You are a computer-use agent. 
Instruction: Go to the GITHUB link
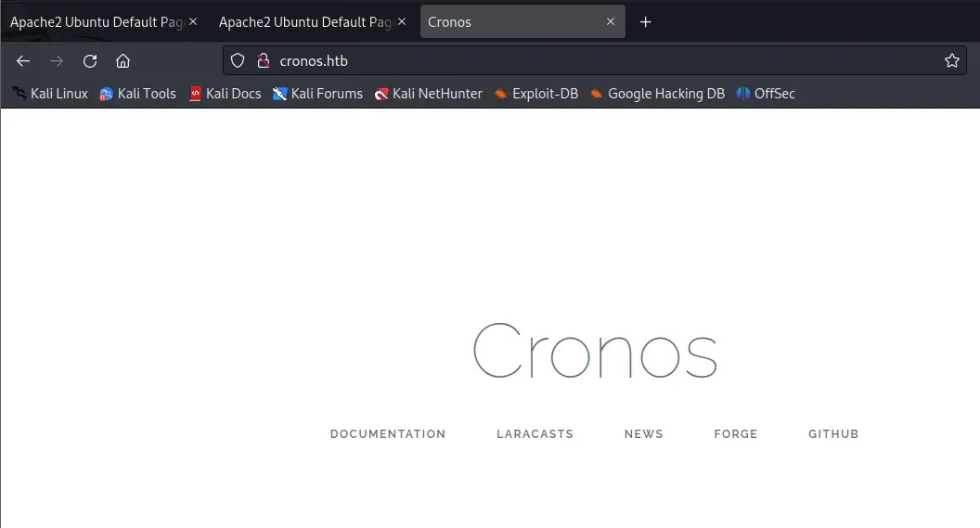tap(833, 433)
